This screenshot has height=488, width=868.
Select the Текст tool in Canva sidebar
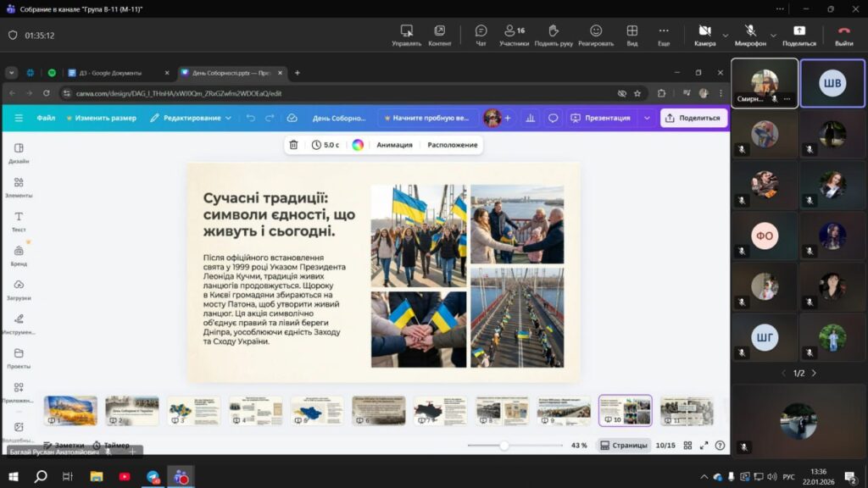click(19, 222)
